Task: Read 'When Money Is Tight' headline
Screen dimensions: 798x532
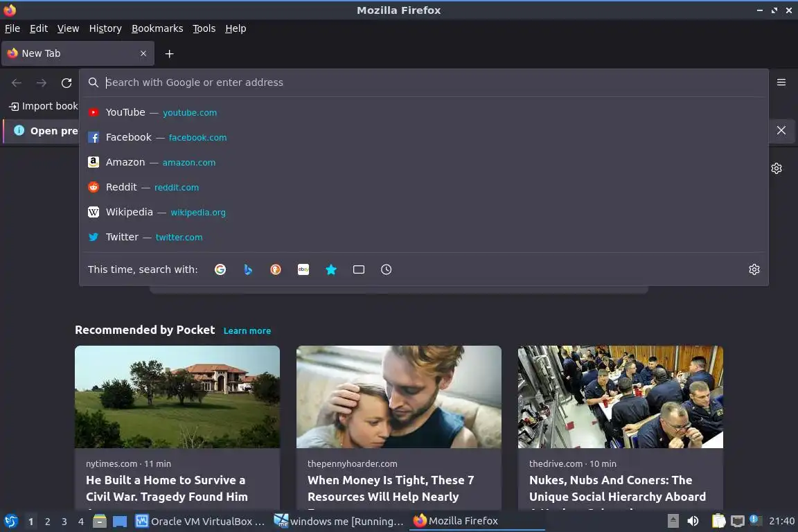Action: (391, 488)
